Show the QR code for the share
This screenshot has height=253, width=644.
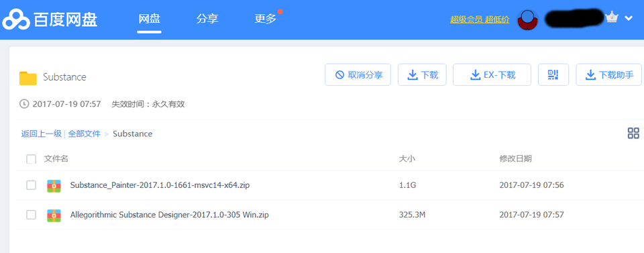[553, 74]
